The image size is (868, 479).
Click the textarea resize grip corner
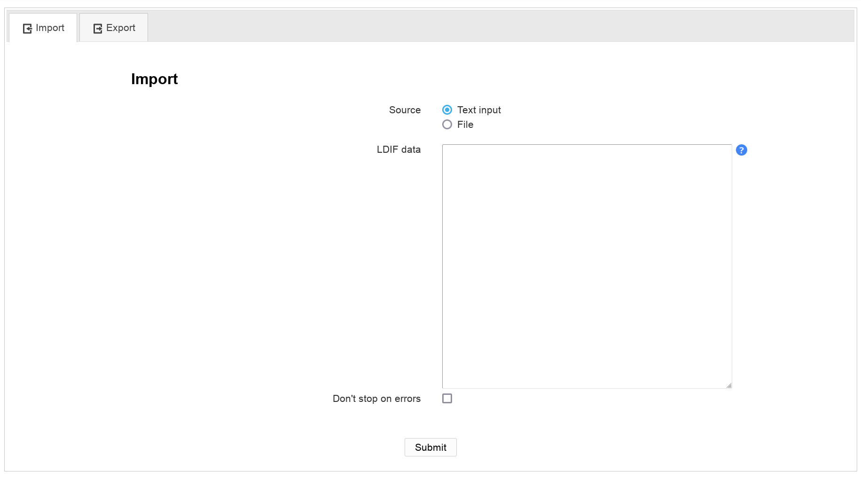point(728,385)
